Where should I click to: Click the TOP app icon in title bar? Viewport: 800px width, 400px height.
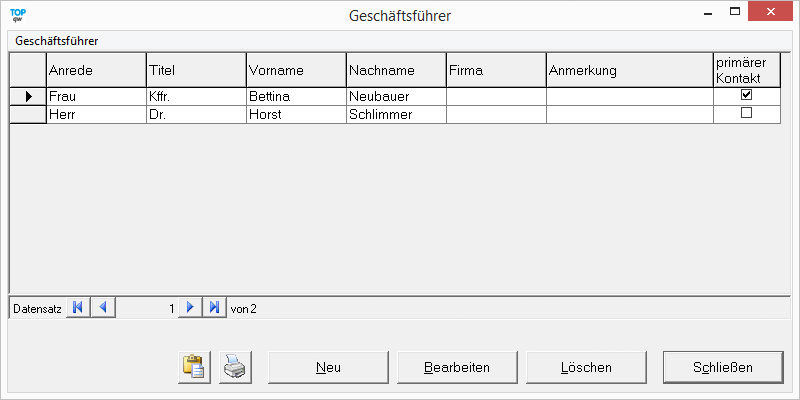coord(17,14)
